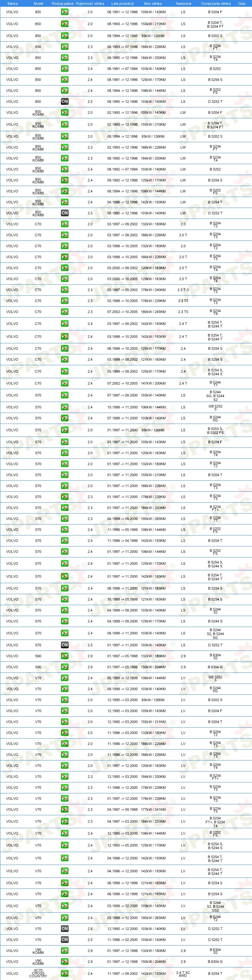This screenshot has width=252, height=980.
Task: Click the Opis column header
Action: click(x=242, y=4)
